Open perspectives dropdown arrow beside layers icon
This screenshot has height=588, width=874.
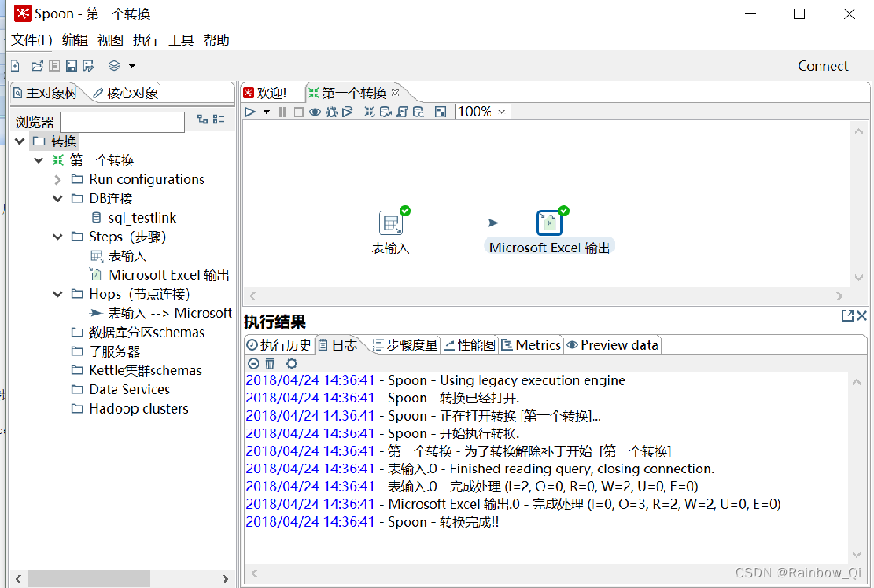132,66
